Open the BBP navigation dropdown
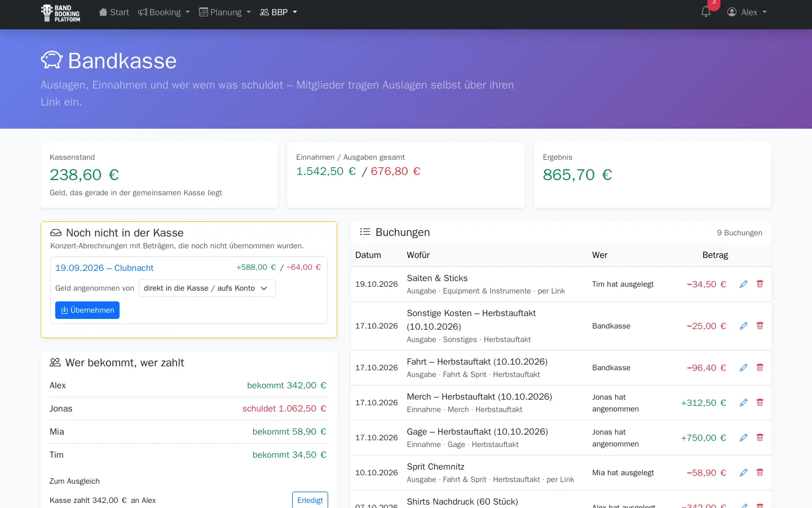The height and width of the screenshot is (508, 812). [278, 12]
